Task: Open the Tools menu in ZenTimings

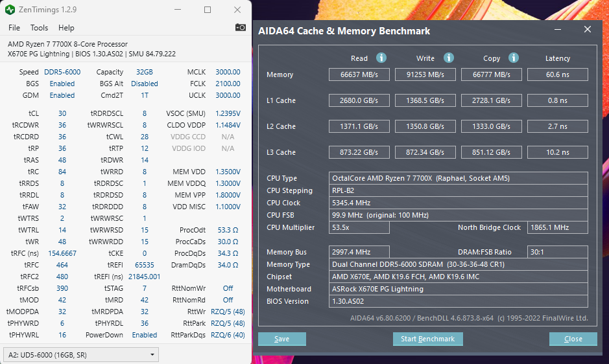Action: [x=39, y=28]
